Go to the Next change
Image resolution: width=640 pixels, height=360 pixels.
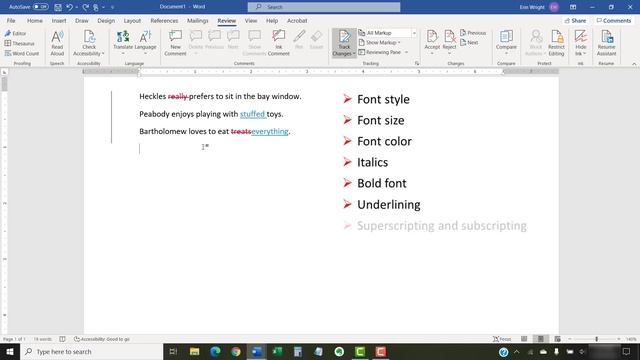click(469, 42)
